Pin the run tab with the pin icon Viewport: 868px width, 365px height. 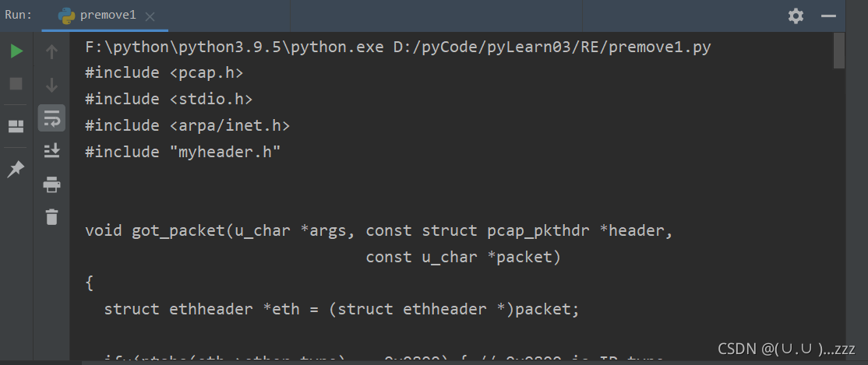pyautogui.click(x=16, y=169)
